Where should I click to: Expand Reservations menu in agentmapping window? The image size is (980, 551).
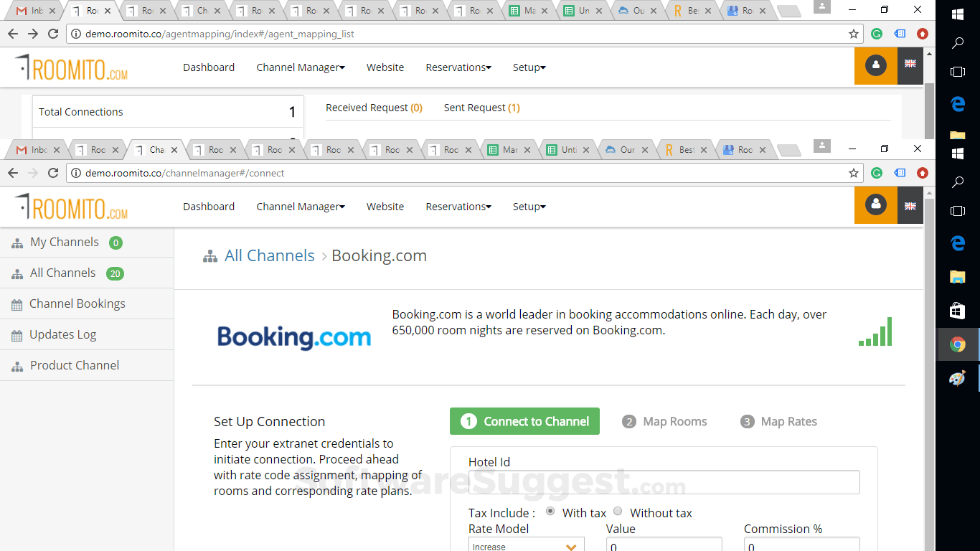click(458, 67)
